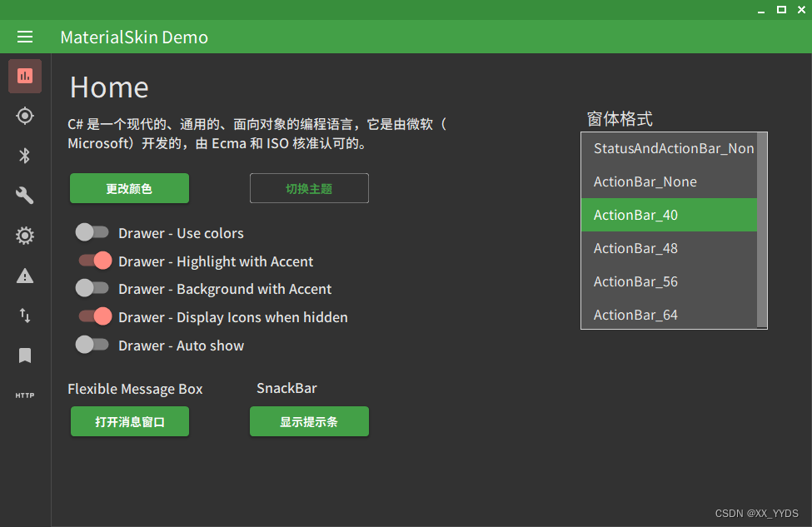Enable Drawer - Background with Accent

[x=92, y=288]
